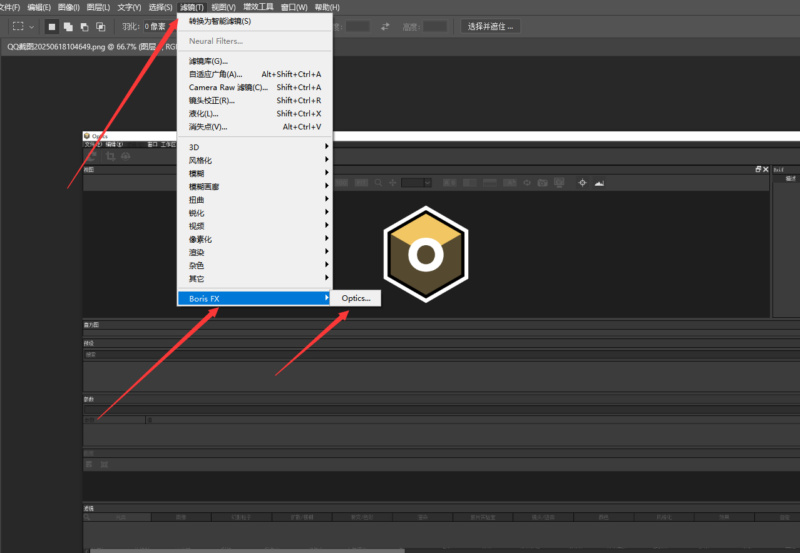Screen dimensions: 800x553
Task: Open the 滤镜(T) menu in menu bar
Action: coord(192,7)
